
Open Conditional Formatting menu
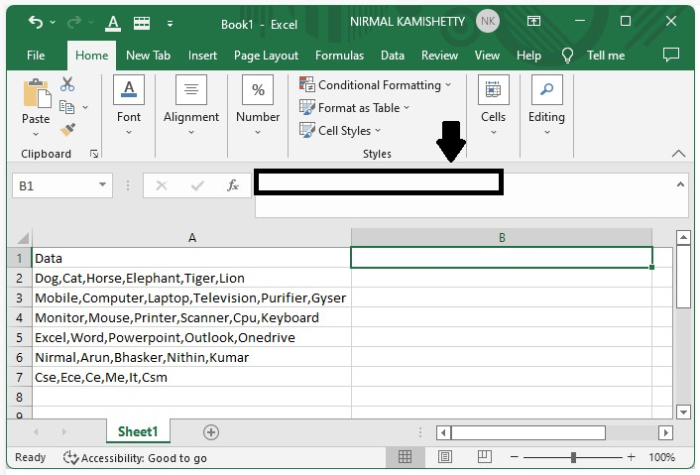click(375, 85)
